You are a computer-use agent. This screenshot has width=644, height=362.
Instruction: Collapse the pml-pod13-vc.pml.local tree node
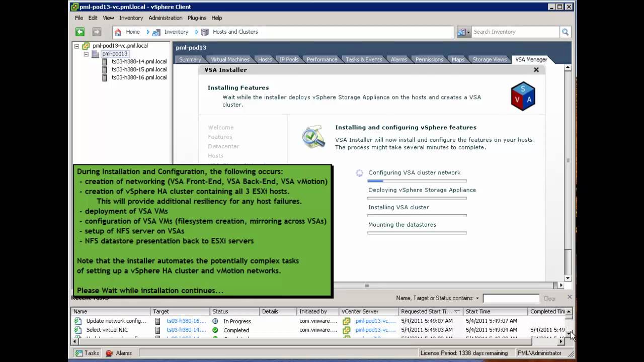77,46
